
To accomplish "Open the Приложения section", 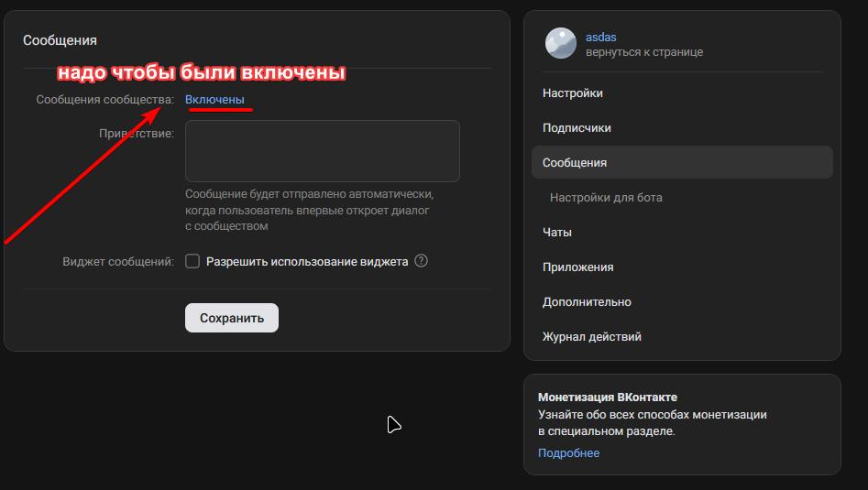I will pyautogui.click(x=577, y=267).
